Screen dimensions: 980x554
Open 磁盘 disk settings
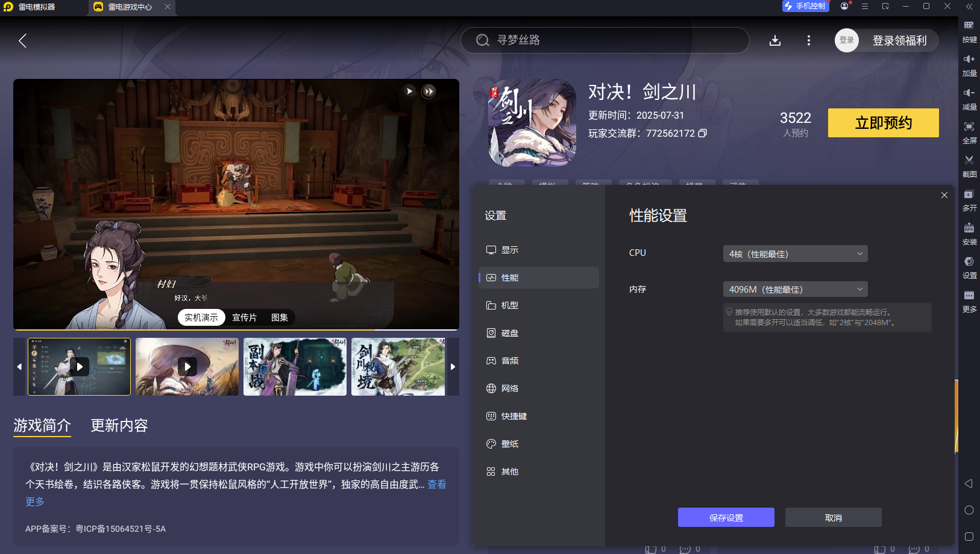point(539,333)
